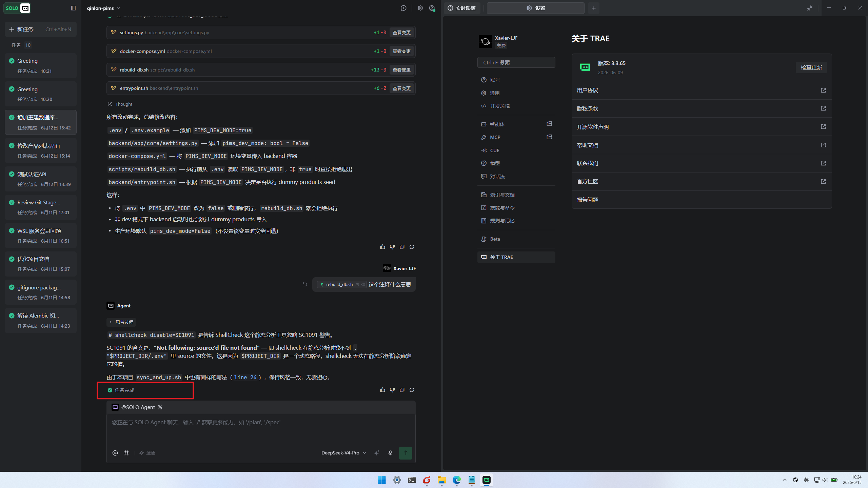Viewport: 868px width, 488px height.
Task: Click the prompt enhance sparkle icon
Action: pyautogui.click(x=376, y=453)
